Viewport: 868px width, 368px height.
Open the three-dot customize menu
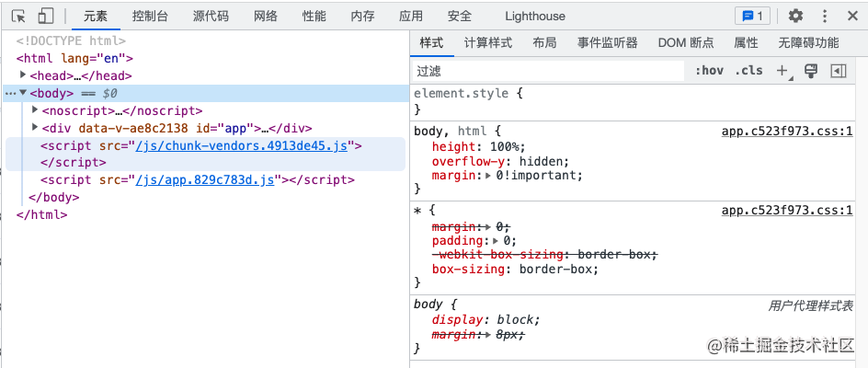pyautogui.click(x=825, y=16)
